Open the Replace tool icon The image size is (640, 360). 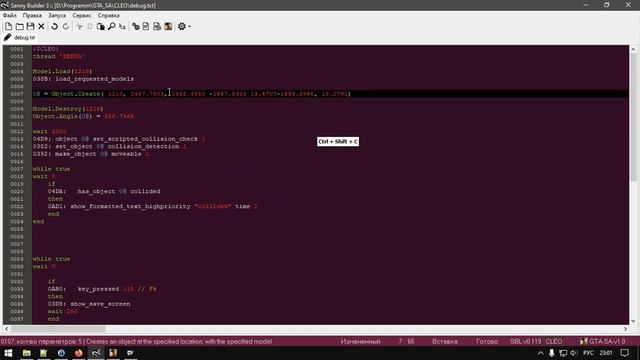(122, 27)
